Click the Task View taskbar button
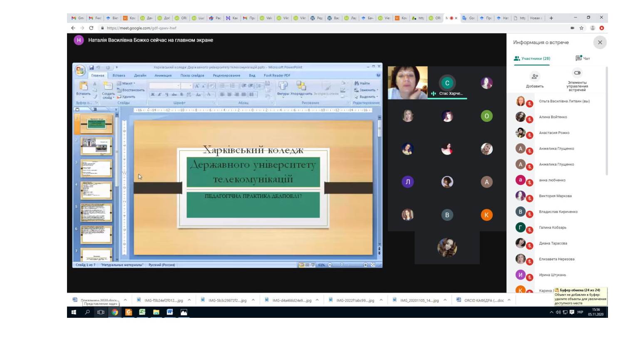The image size is (640, 364). point(101,312)
